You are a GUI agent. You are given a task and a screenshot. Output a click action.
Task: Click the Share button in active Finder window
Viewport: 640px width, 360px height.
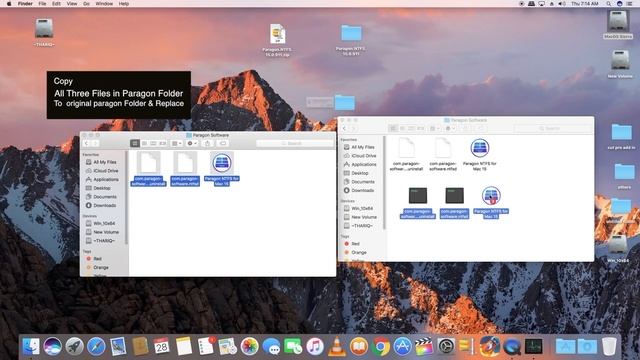(207, 143)
